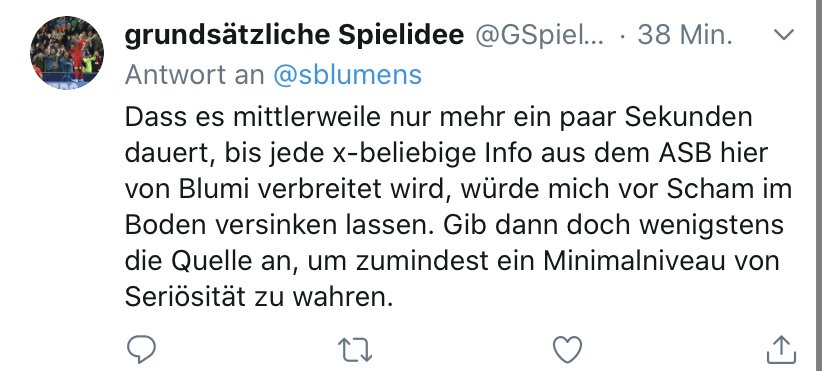The height and width of the screenshot is (371, 828).
Task: Share the tweet via the upload arrow icon
Action: pos(780,349)
